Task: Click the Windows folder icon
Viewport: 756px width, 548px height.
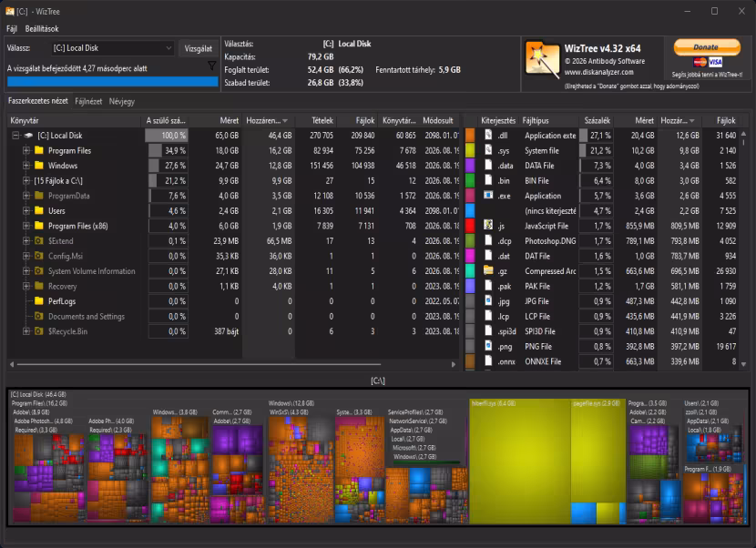Action: (39, 166)
